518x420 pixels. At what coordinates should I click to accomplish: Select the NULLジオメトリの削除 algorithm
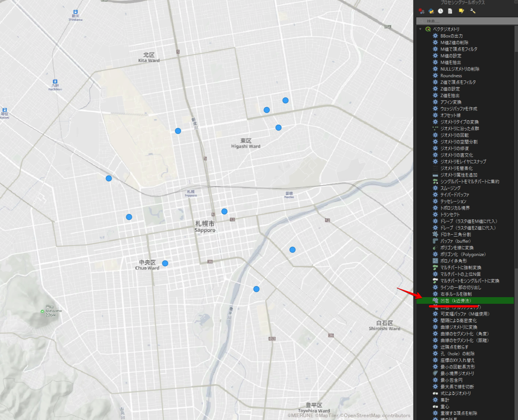pos(460,69)
